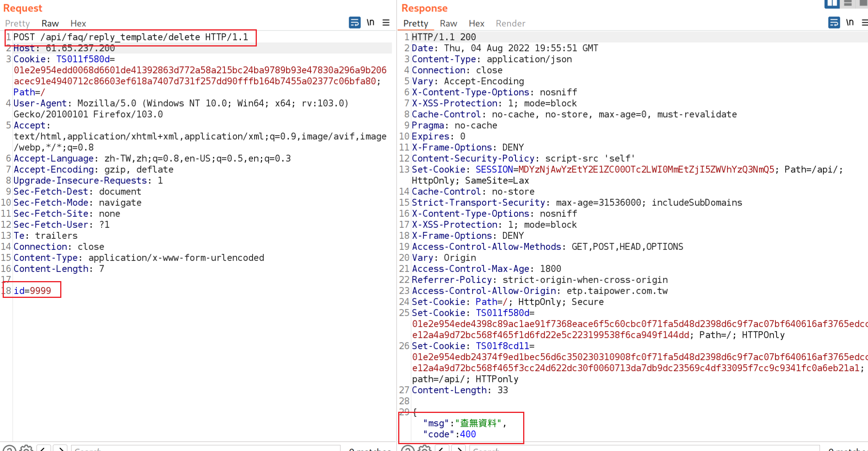Click the Vary: Origin line

(444, 258)
